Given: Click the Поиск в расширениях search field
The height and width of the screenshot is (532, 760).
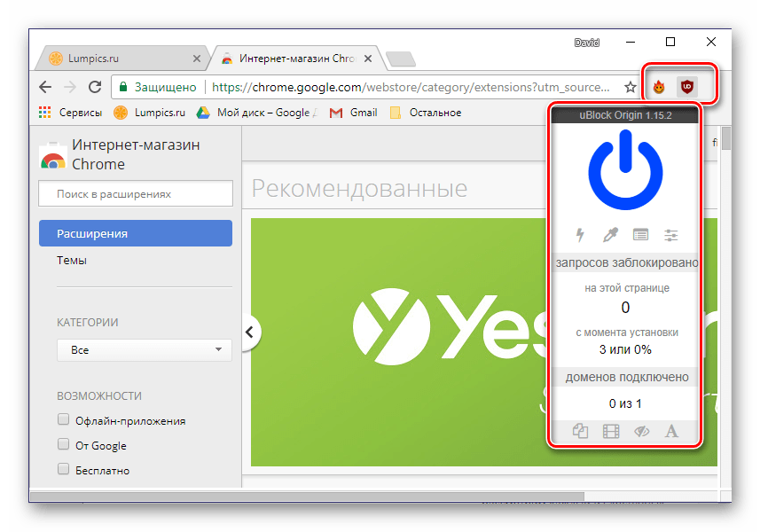Looking at the screenshot, I should click(136, 194).
